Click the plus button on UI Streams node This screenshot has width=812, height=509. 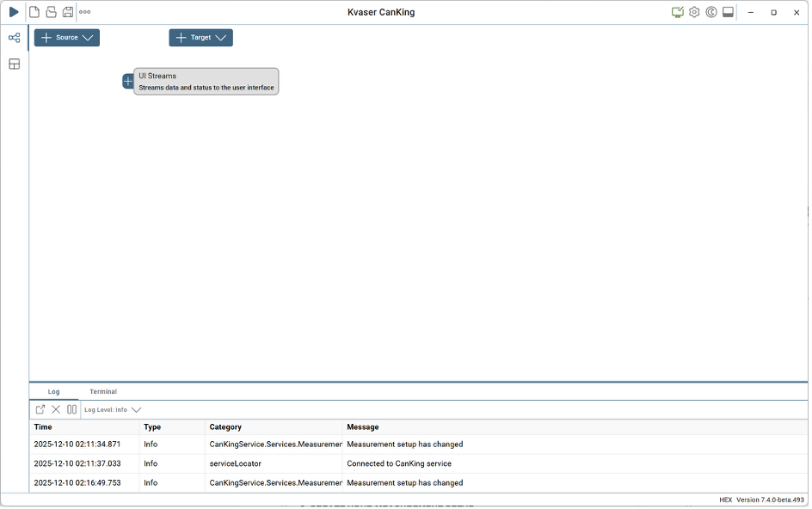(128, 82)
